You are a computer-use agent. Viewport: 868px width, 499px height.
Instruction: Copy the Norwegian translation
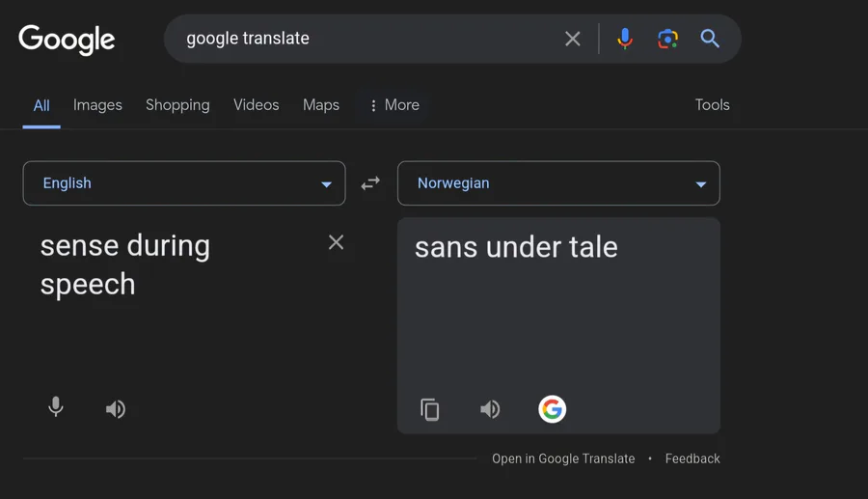pos(429,410)
